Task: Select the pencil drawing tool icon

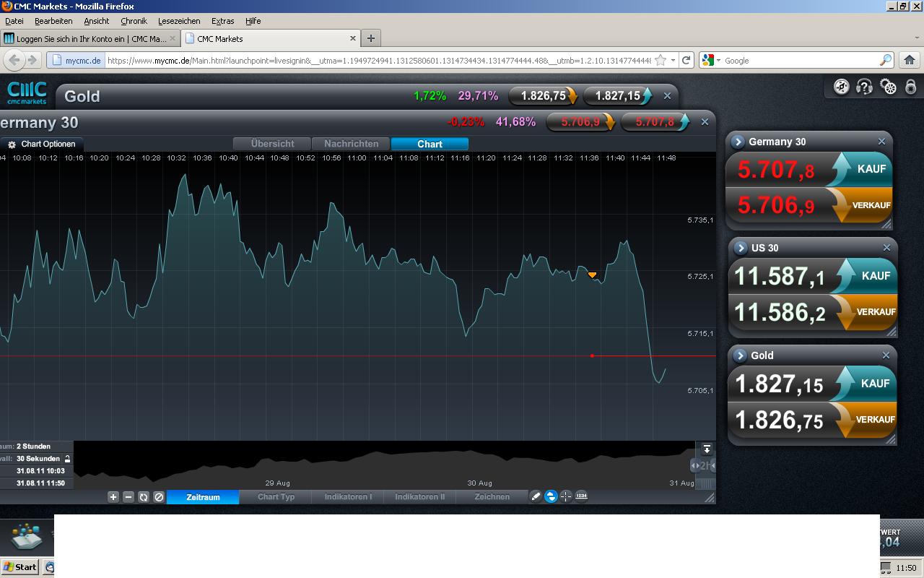Action: (536, 496)
